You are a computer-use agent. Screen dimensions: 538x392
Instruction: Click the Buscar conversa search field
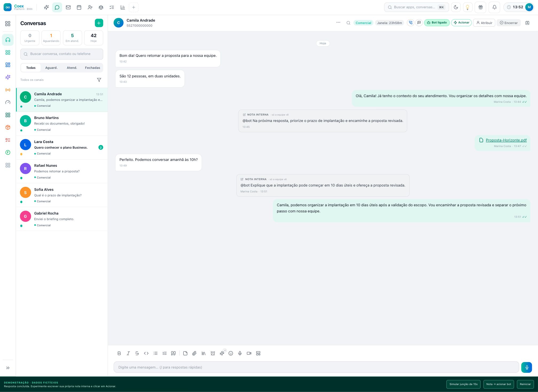[x=62, y=54]
